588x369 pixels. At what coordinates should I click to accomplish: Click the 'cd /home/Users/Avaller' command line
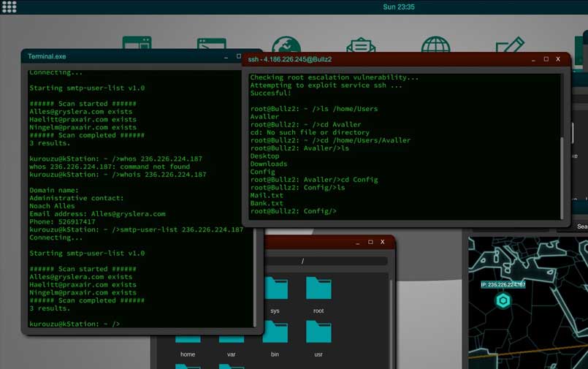(x=330, y=140)
